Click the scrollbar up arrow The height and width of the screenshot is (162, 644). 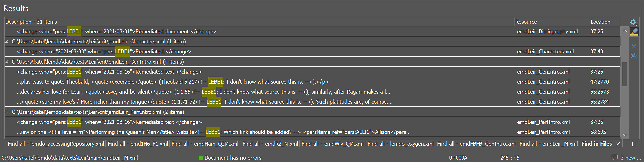[x=624, y=31]
